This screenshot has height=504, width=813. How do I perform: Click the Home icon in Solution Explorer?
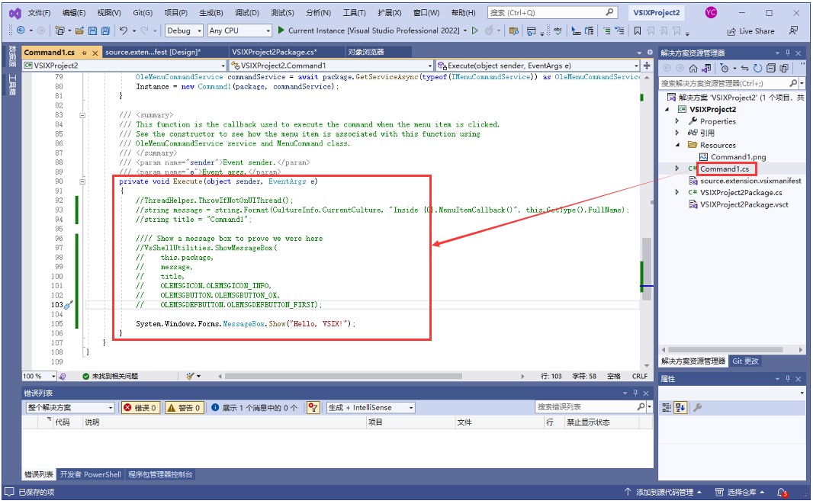[692, 68]
